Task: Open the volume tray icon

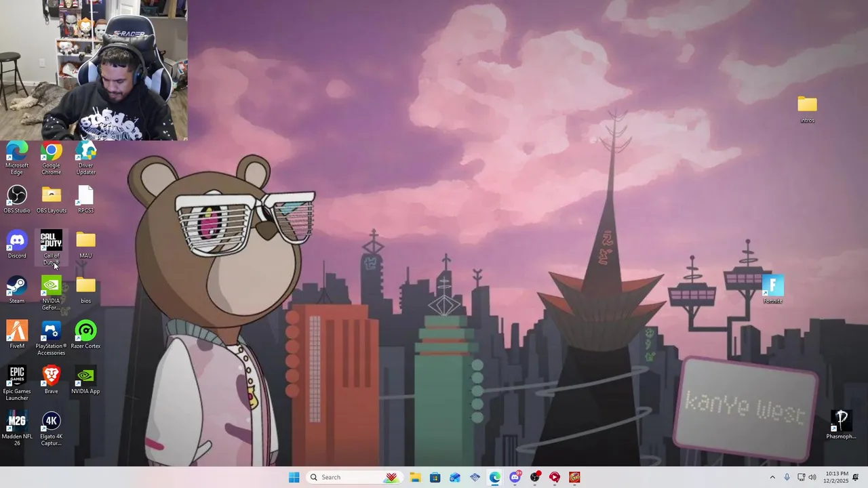Action: [x=812, y=477]
